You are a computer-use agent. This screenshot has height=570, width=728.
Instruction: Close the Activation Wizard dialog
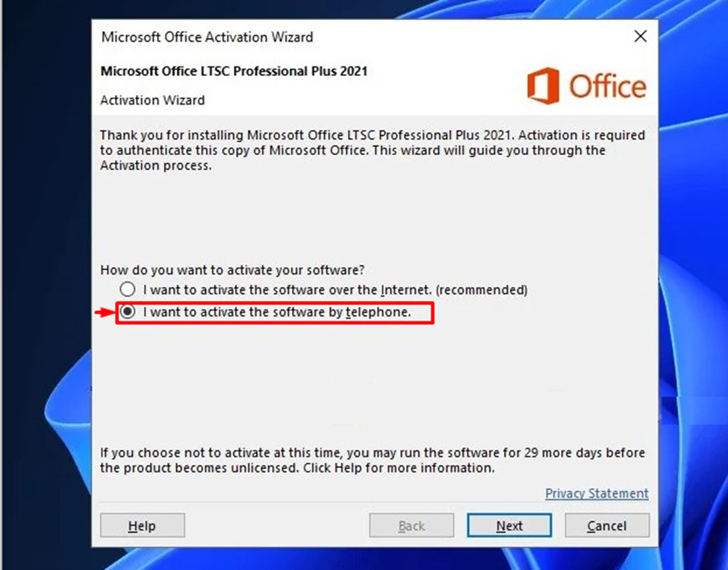point(640,36)
